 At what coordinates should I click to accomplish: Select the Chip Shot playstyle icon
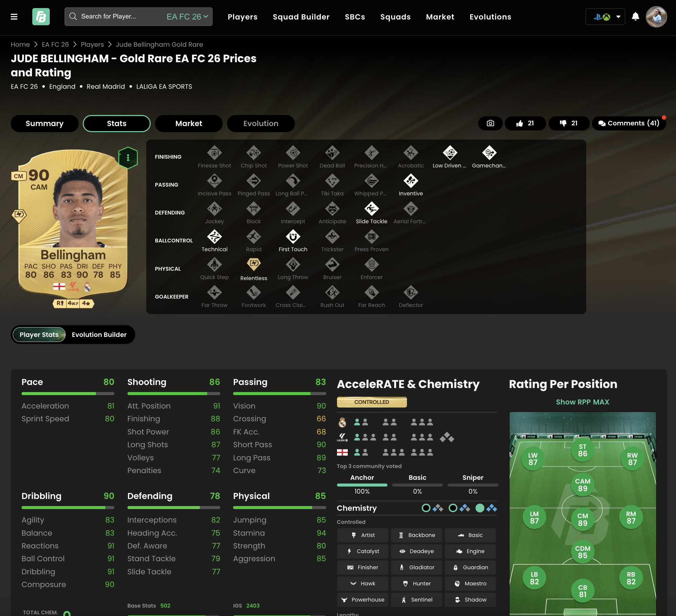[254, 153]
